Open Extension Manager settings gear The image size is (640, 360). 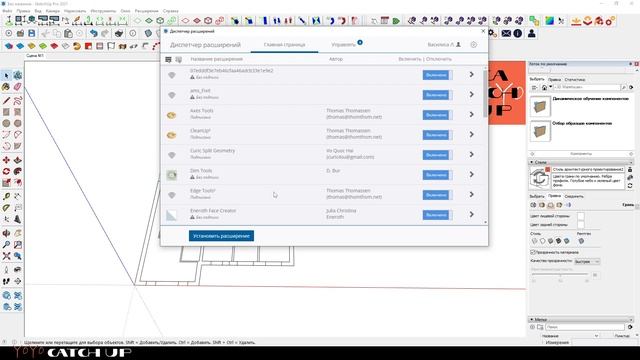tap(473, 44)
